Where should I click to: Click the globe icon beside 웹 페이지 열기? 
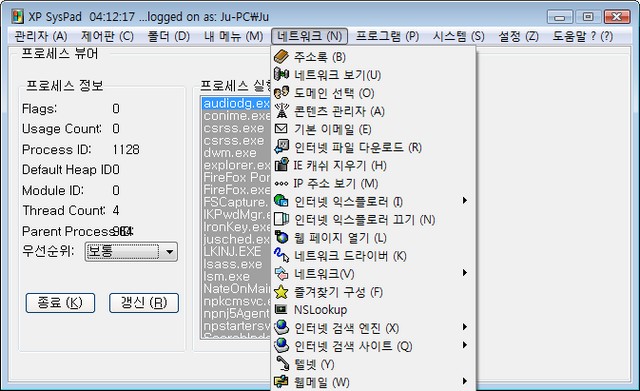coord(281,237)
